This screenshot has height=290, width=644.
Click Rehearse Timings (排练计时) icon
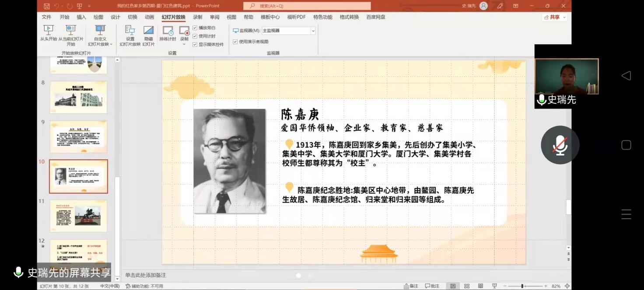pyautogui.click(x=168, y=31)
